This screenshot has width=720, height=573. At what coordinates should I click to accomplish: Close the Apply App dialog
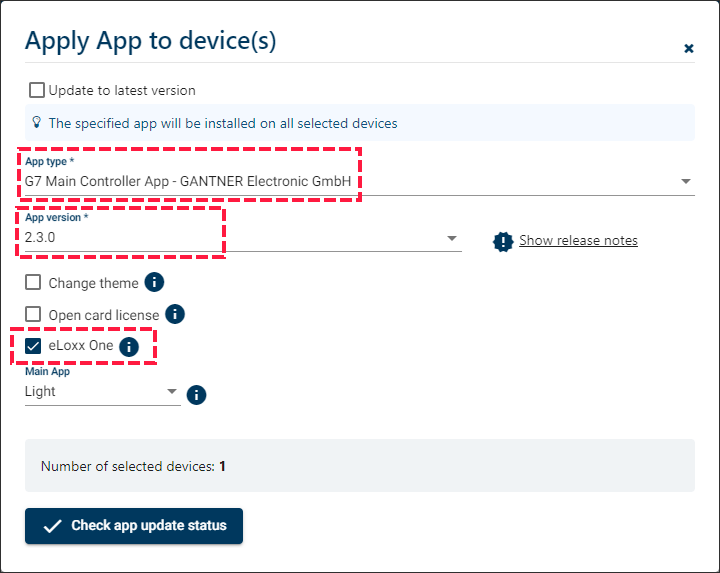pos(688,48)
